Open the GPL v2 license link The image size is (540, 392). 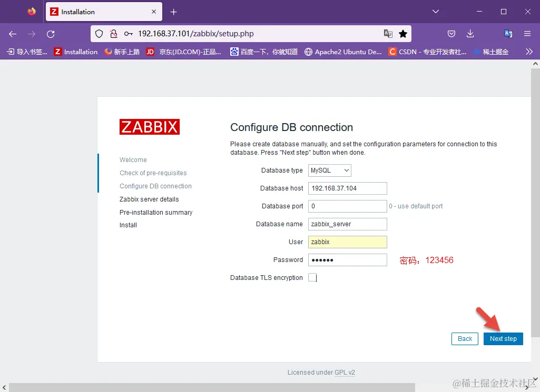tap(345, 373)
